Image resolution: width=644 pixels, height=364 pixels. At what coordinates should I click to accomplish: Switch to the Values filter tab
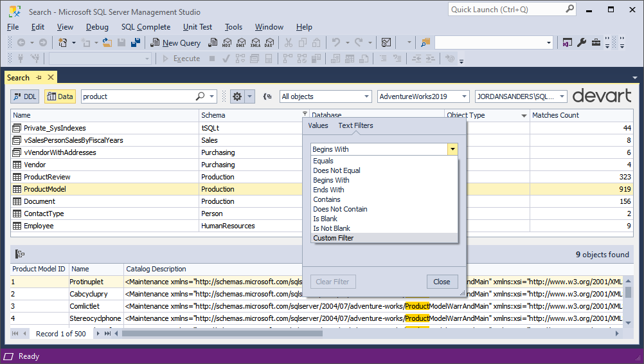[318, 125]
